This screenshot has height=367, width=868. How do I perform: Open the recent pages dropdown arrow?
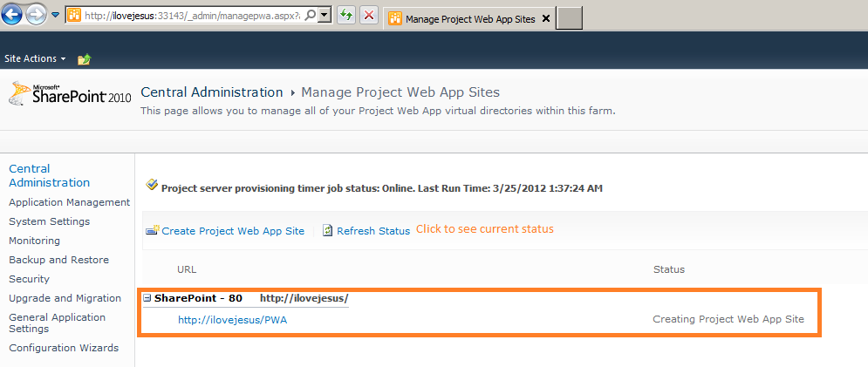55,15
